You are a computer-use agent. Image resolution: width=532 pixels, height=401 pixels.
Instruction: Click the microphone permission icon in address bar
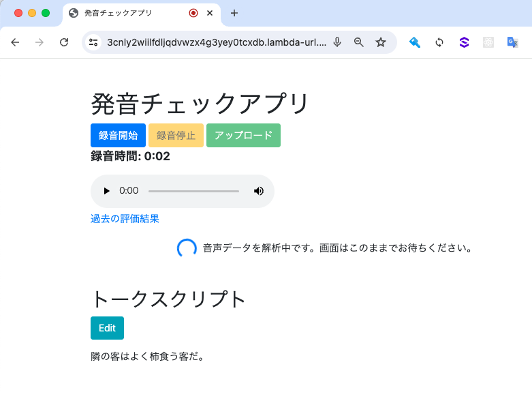tap(337, 42)
